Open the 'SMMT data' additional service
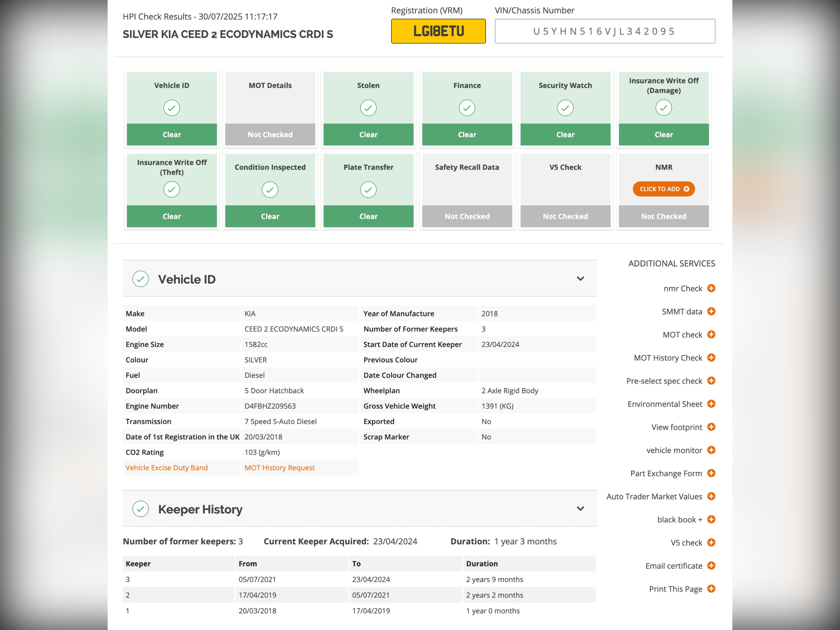This screenshot has height=630, width=840. click(682, 311)
